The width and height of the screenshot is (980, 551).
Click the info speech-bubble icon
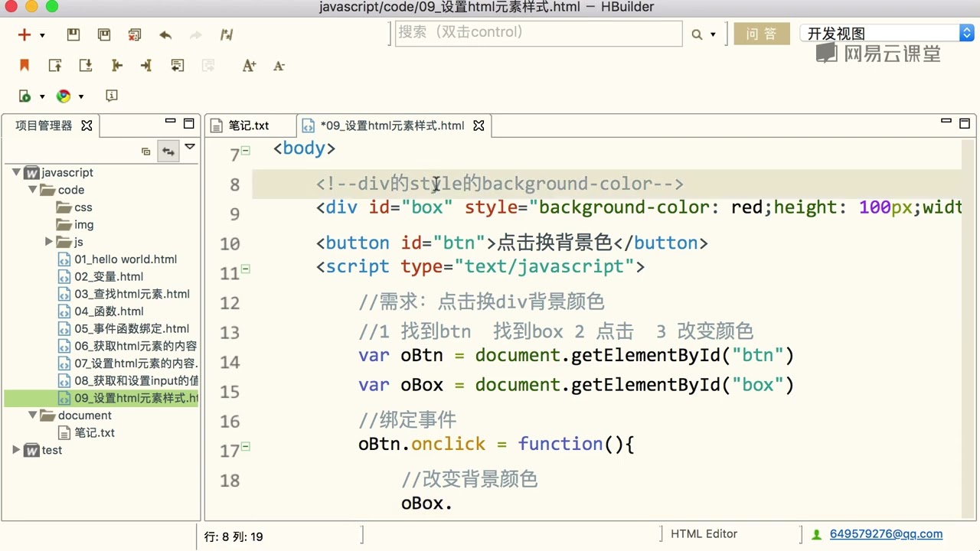click(112, 96)
